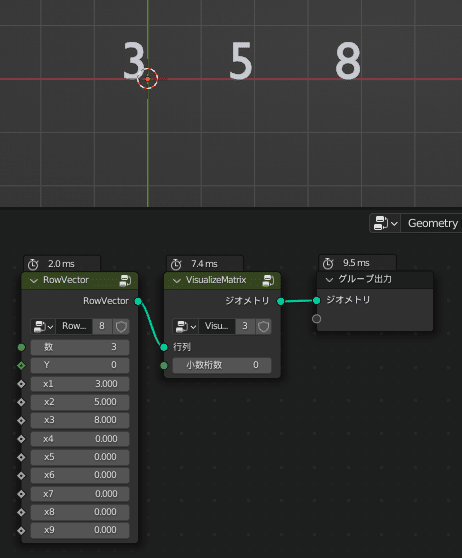
Task: Collapse the VisualizeMatrix node
Action: click(x=177, y=280)
